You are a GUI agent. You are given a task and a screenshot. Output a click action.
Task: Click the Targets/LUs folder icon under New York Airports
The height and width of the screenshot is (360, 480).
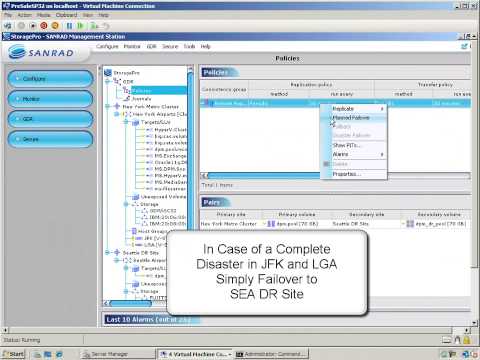(x=135, y=122)
